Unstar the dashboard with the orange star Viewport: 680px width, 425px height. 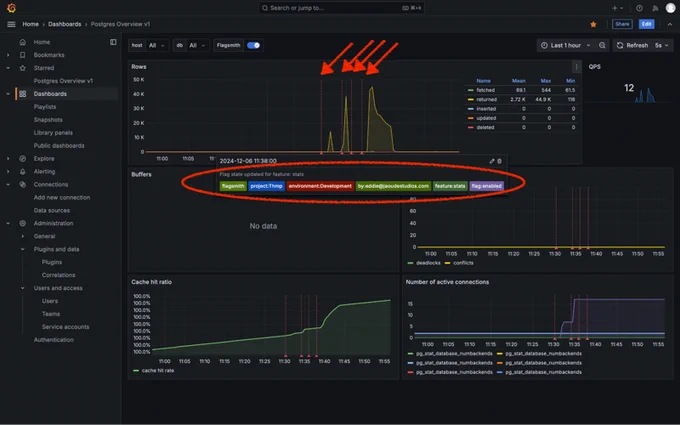[593, 24]
